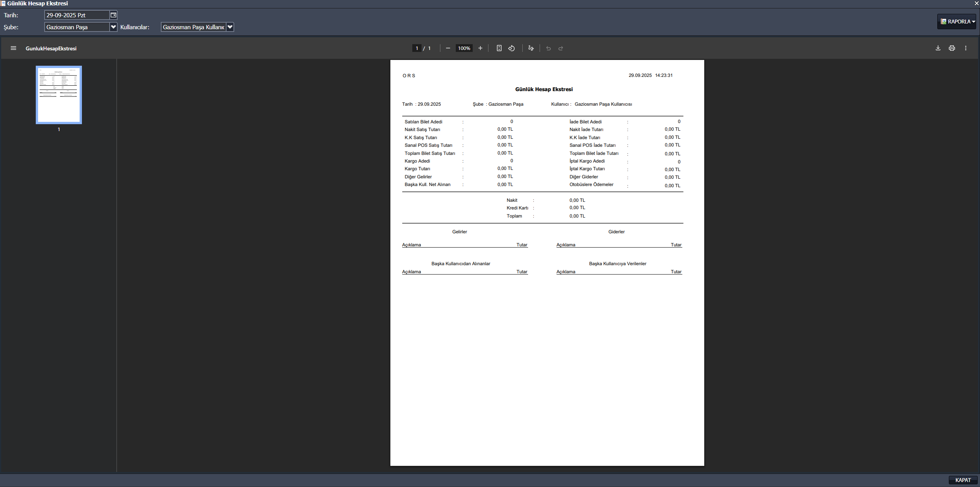Open the RAPORLA dropdown button
Image resolution: width=980 pixels, height=487 pixels.
point(957,22)
